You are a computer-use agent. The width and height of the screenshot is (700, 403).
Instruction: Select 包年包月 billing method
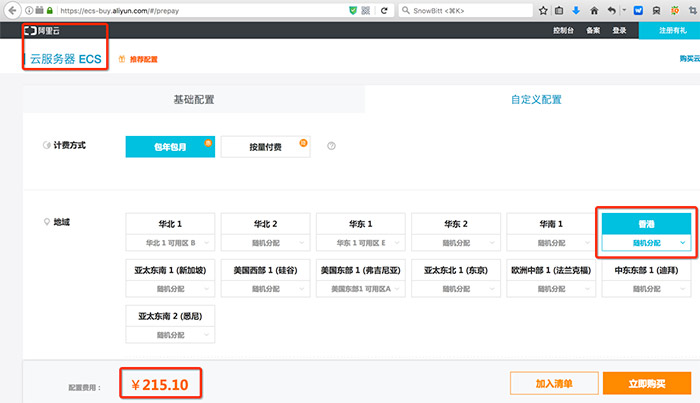click(169, 147)
